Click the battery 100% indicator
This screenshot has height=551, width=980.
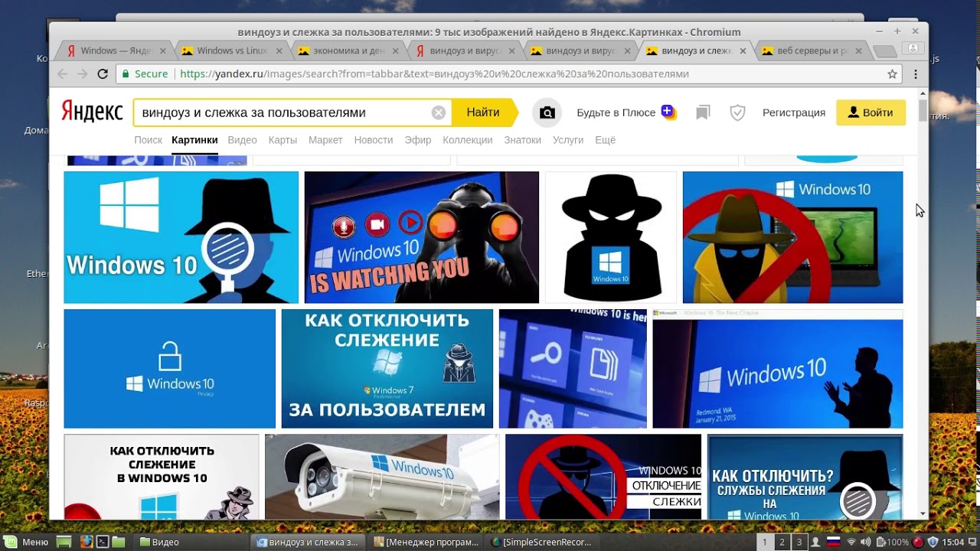[893, 542]
